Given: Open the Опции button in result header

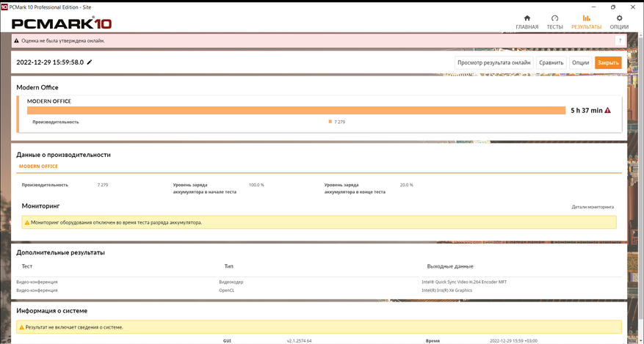Looking at the screenshot, I should [x=580, y=63].
